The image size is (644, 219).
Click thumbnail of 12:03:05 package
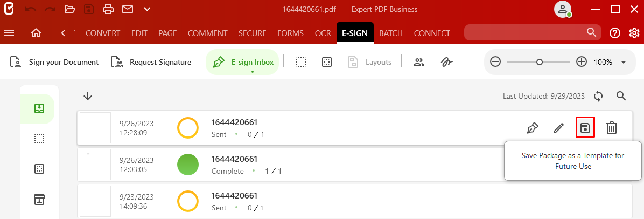(95, 164)
